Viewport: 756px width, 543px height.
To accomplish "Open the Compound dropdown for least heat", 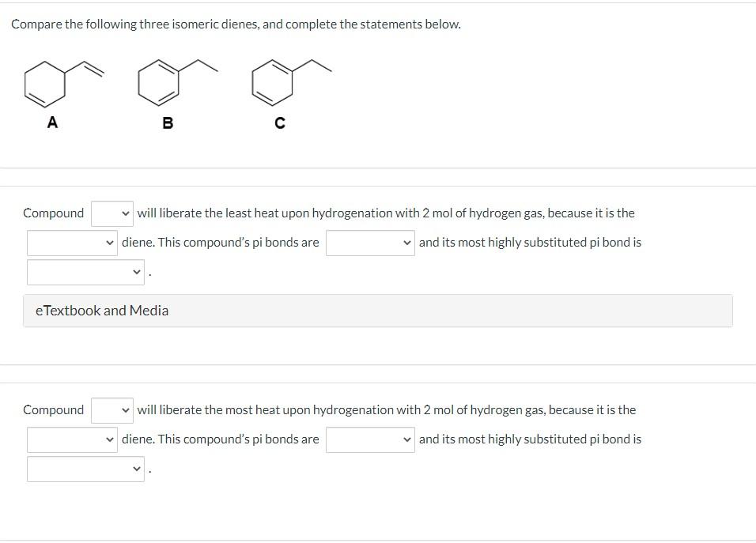I will click(x=111, y=213).
